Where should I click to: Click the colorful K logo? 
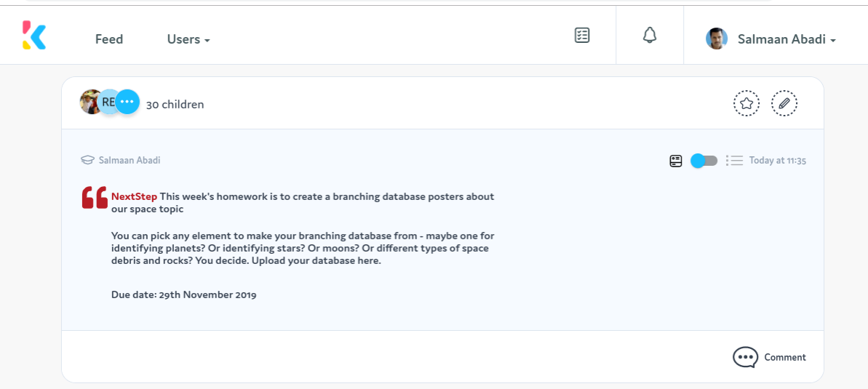33,36
